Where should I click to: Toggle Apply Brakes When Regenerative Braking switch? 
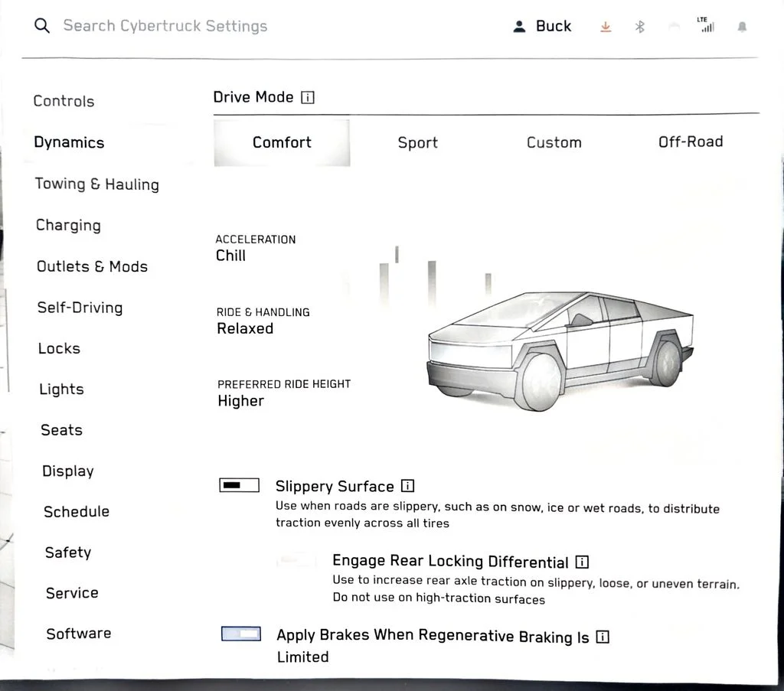tap(241, 634)
